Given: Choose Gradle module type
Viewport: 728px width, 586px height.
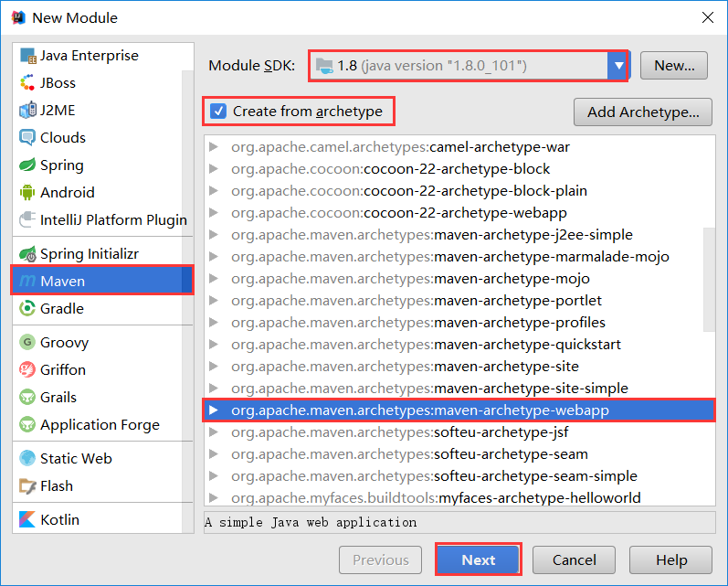Looking at the screenshot, I should 98,308.
